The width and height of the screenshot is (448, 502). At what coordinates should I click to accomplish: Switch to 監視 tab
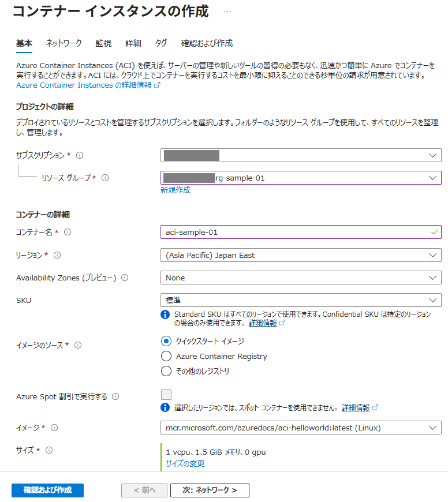point(103,43)
